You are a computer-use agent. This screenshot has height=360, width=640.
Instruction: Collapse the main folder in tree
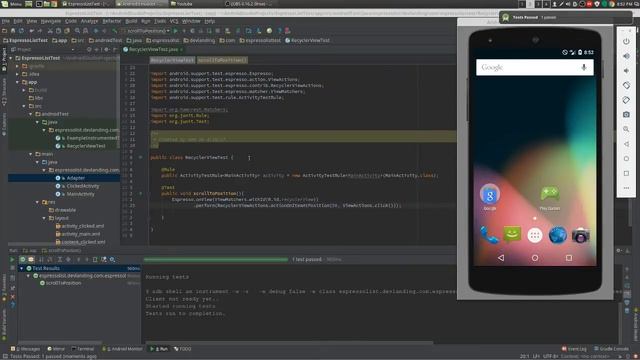pos(31,154)
